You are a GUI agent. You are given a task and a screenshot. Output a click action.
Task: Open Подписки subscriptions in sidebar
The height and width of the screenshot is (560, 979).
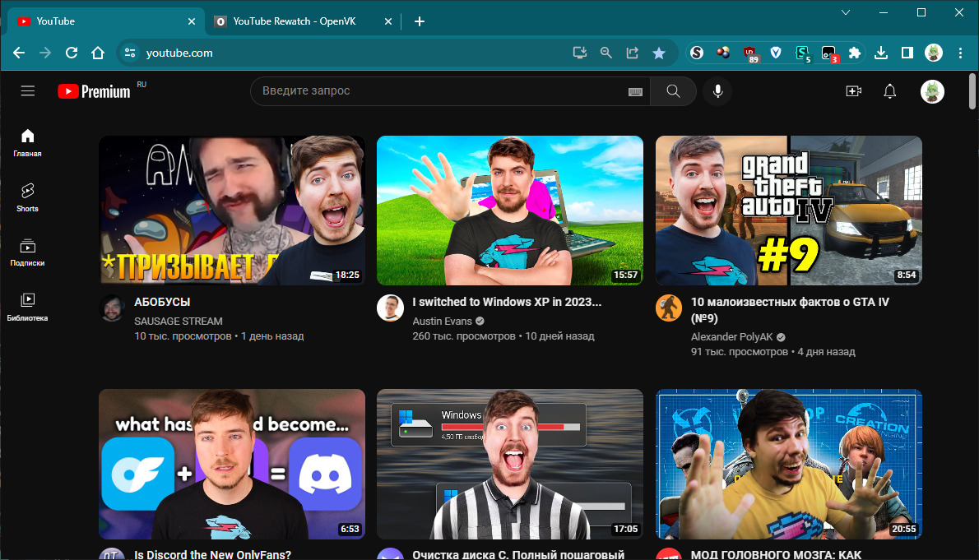point(27,252)
